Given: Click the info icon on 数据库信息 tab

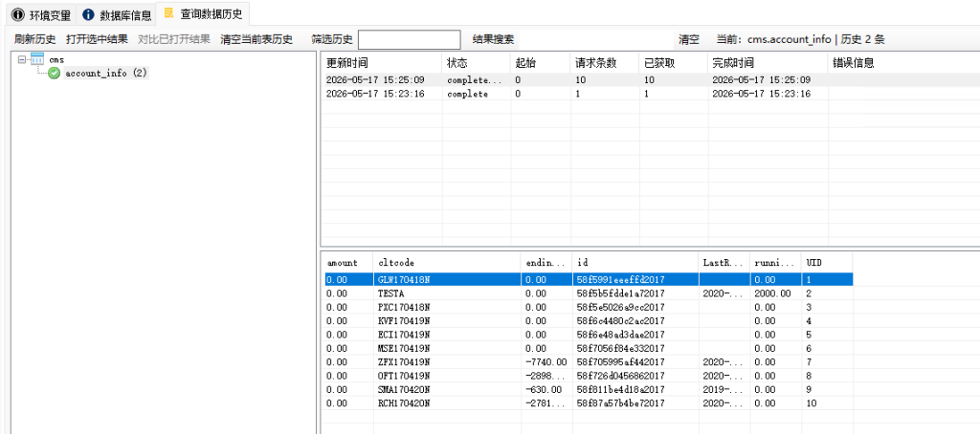Looking at the screenshot, I should click(89, 14).
